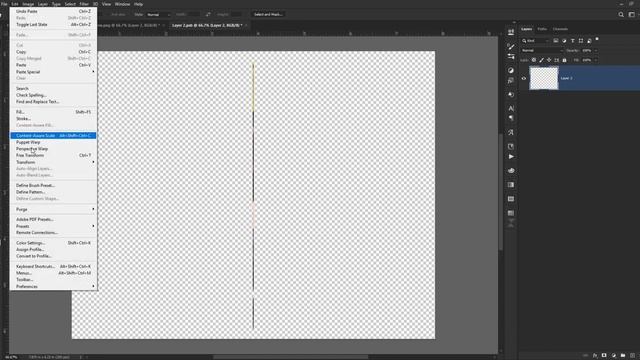Choose Free Transform in Edit menu
The width and height of the screenshot is (640, 360).
tap(53, 156)
